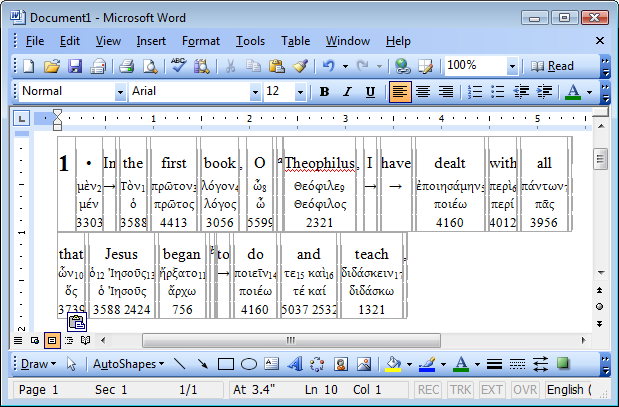Expand the Style dropdown showing Normal
This screenshot has height=407, width=619.
click(120, 92)
